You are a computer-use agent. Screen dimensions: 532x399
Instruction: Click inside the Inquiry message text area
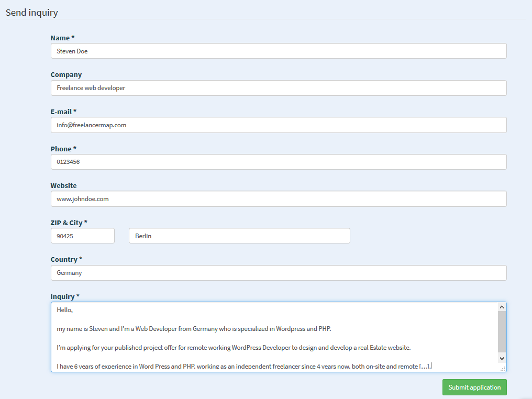pos(272,337)
